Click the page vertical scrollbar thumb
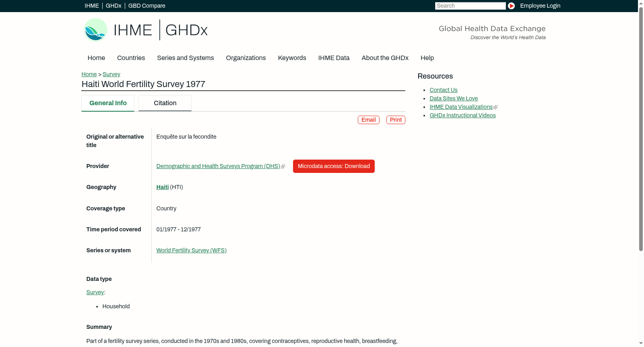The width and height of the screenshot is (644, 347). (x=641, y=129)
